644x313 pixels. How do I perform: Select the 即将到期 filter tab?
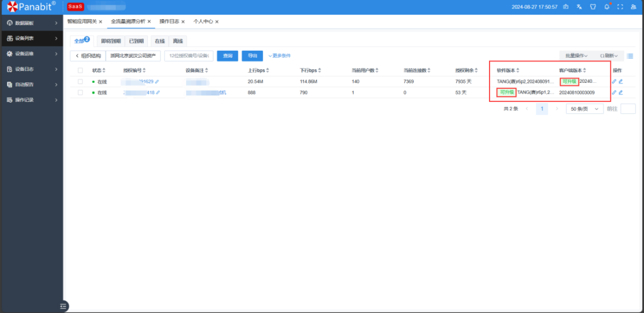pyautogui.click(x=111, y=41)
